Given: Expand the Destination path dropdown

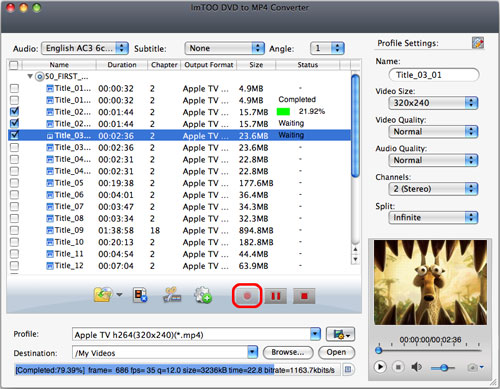Looking at the screenshot, I should 252,352.
